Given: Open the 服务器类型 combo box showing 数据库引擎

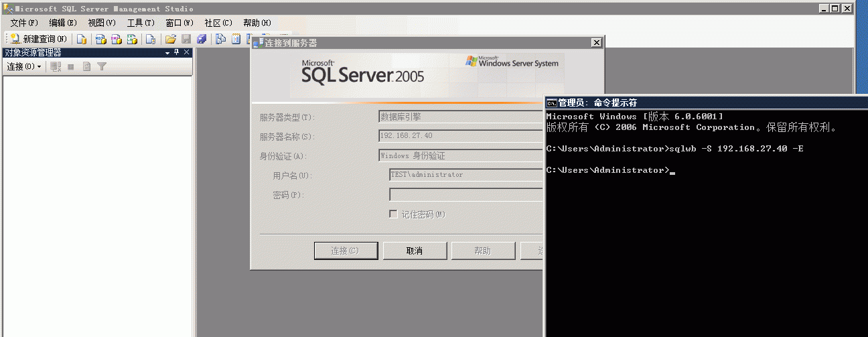Looking at the screenshot, I should (x=461, y=117).
